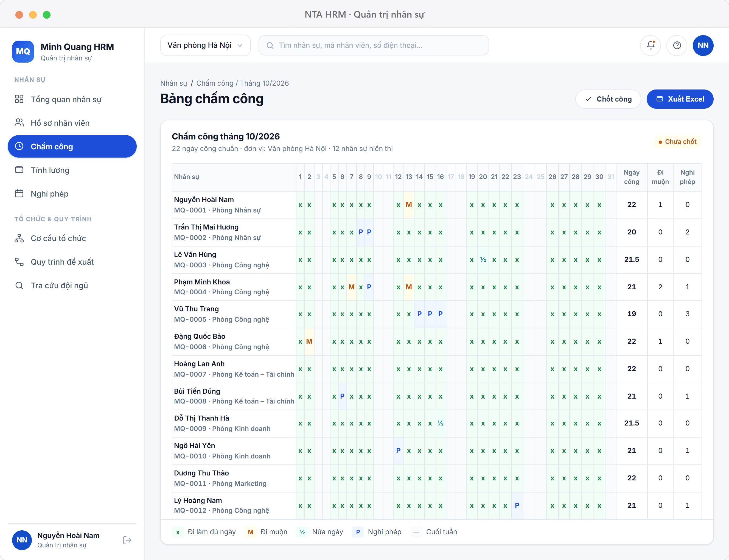Click the employee name Nguyễn Hoài Nam in table

coord(204,200)
